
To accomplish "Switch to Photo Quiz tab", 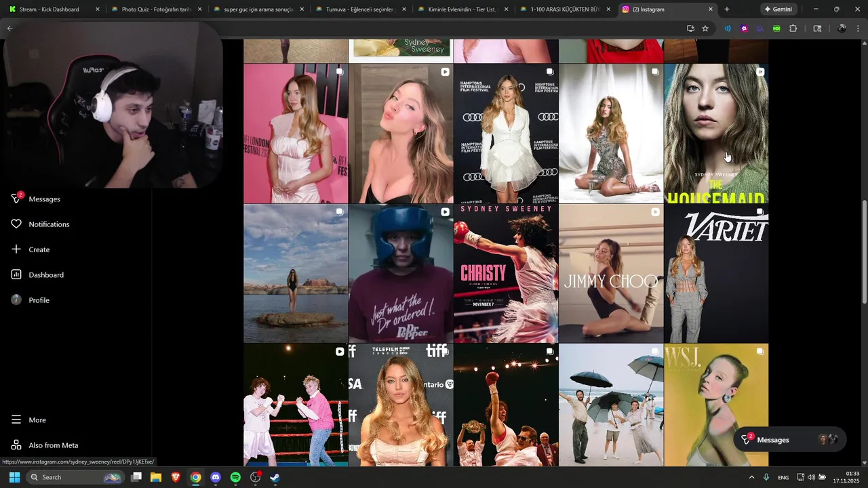I will (x=156, y=9).
